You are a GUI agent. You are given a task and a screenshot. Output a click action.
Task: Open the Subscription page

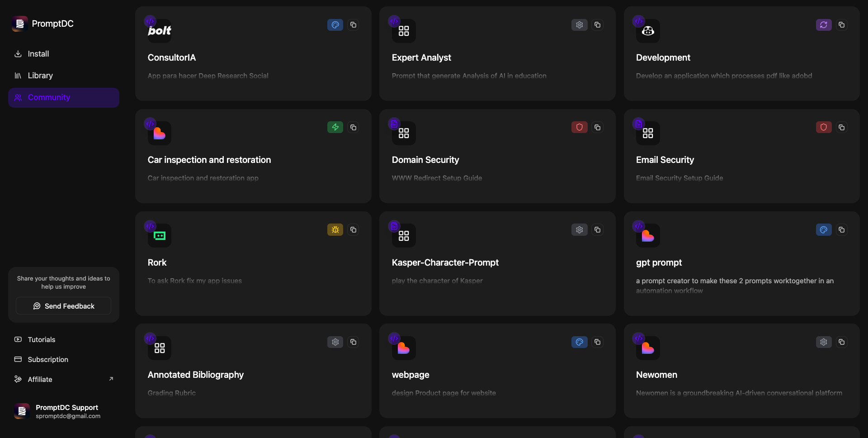point(48,360)
